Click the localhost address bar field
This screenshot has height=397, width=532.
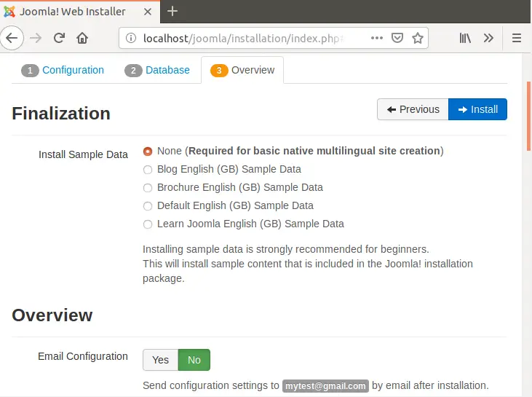pyautogui.click(x=247, y=38)
